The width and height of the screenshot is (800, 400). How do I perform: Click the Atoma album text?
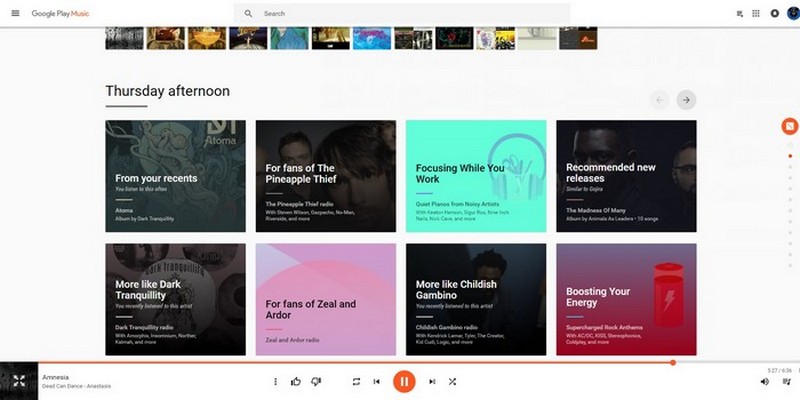pos(124,210)
